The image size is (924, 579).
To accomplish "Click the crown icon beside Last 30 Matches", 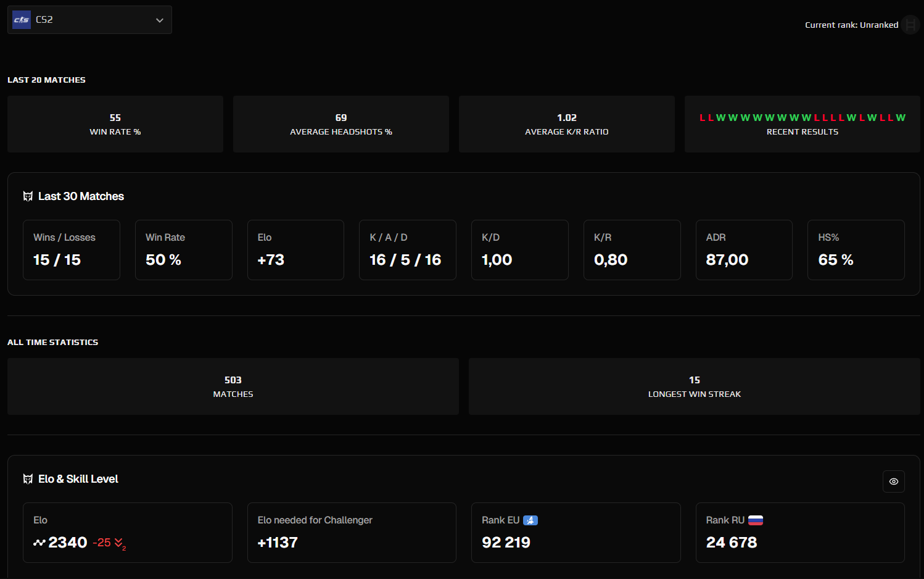I will [x=28, y=196].
